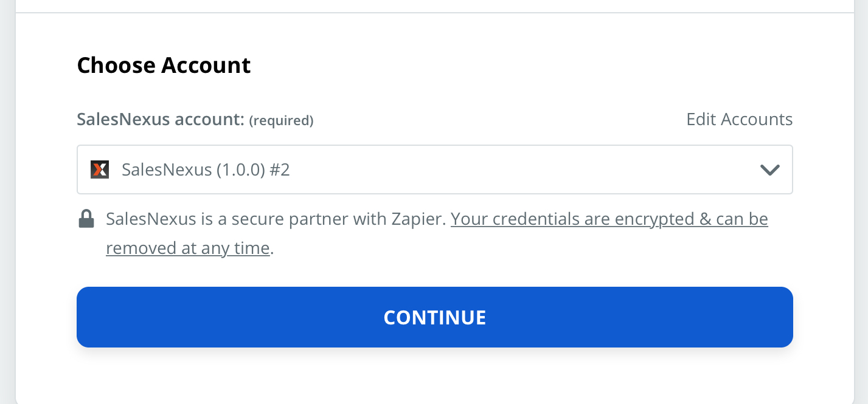Screen dimensions: 868x404
Task: Click the "SalesNexus account:" field label
Action: (161, 119)
